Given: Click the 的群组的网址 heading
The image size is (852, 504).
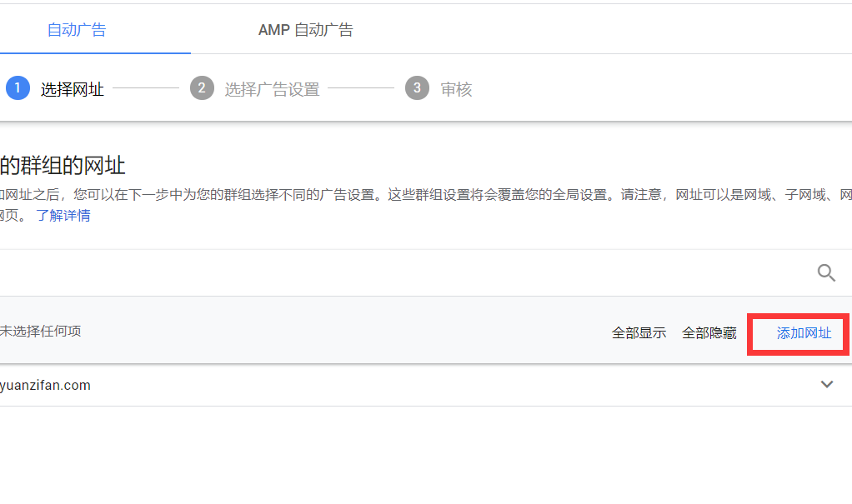Looking at the screenshot, I should click(63, 165).
